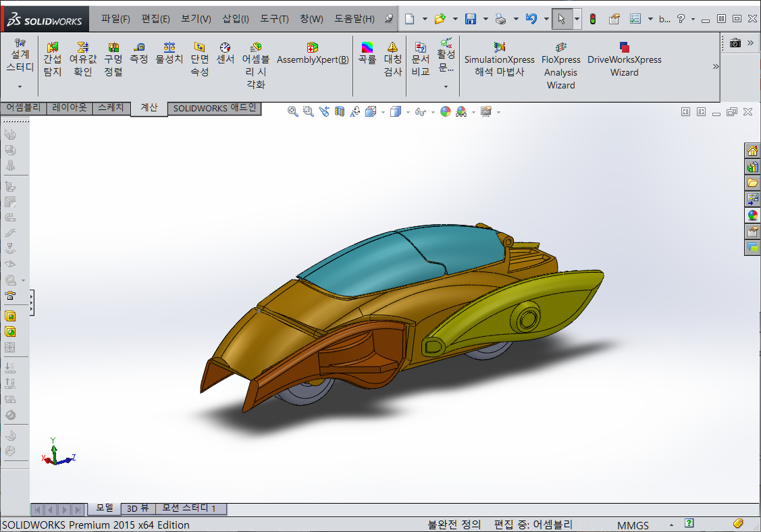The height and width of the screenshot is (532, 761).
Task: Expand the View Settings dropdown arrow
Action: 498,112
